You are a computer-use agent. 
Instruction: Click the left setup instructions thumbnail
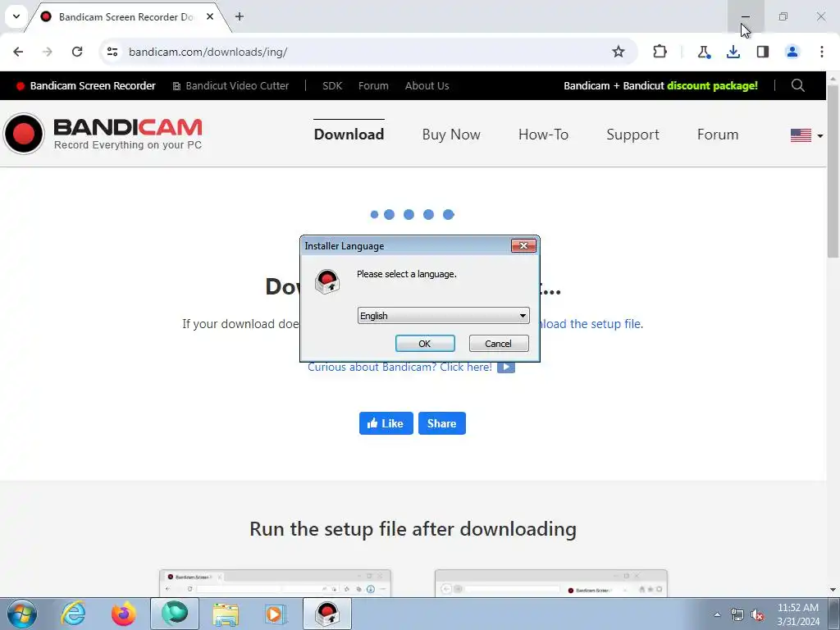click(x=275, y=583)
